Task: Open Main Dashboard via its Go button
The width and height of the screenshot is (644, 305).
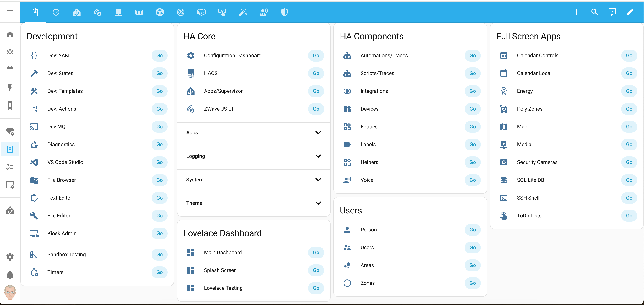Action: 316,253
